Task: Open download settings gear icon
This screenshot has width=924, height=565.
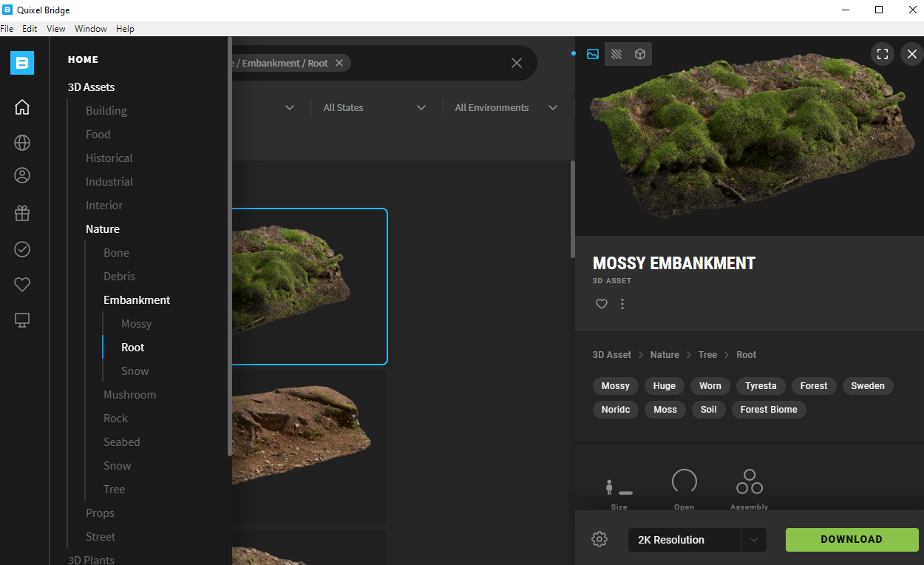Action: point(599,540)
